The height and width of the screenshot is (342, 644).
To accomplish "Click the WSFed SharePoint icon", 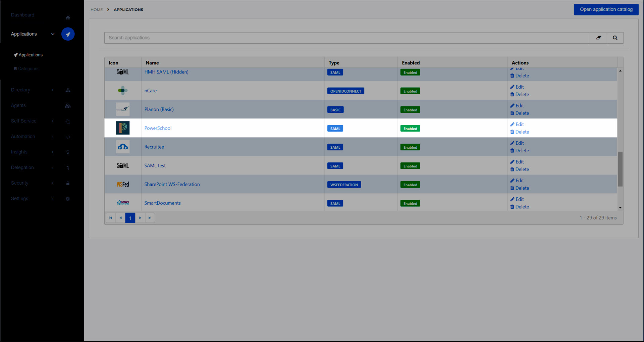I will (123, 184).
